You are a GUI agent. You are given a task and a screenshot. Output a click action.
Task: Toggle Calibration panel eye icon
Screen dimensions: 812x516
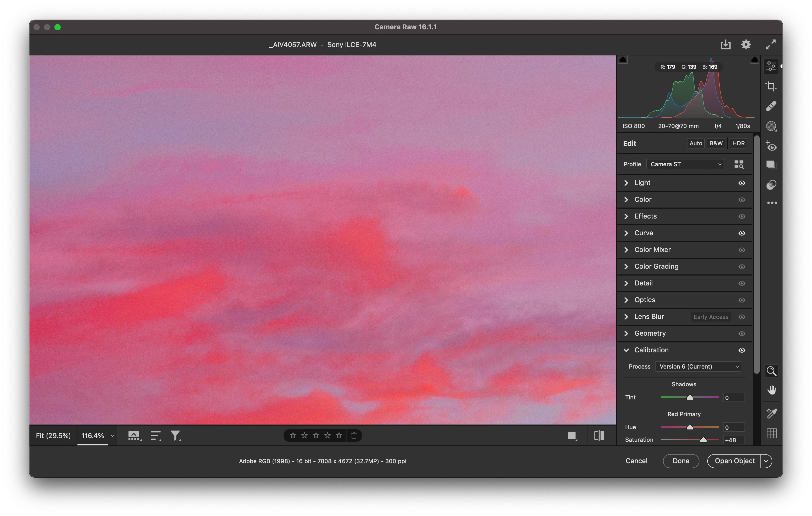coord(742,350)
